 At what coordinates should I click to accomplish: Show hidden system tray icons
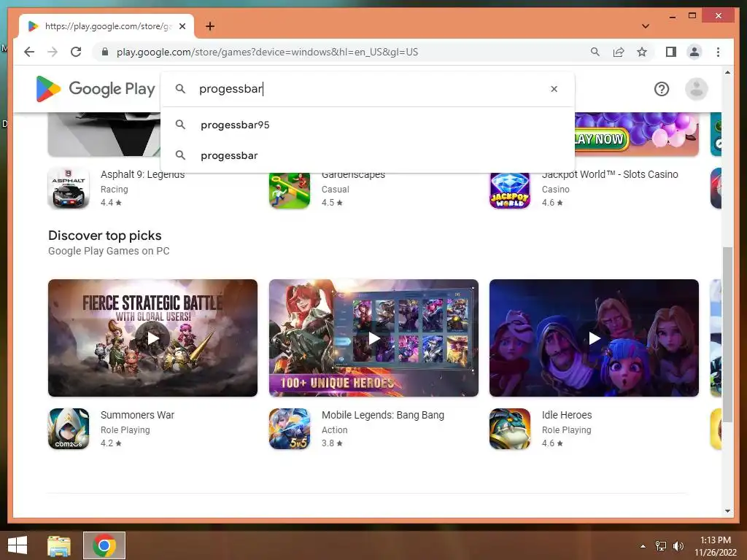(x=643, y=546)
